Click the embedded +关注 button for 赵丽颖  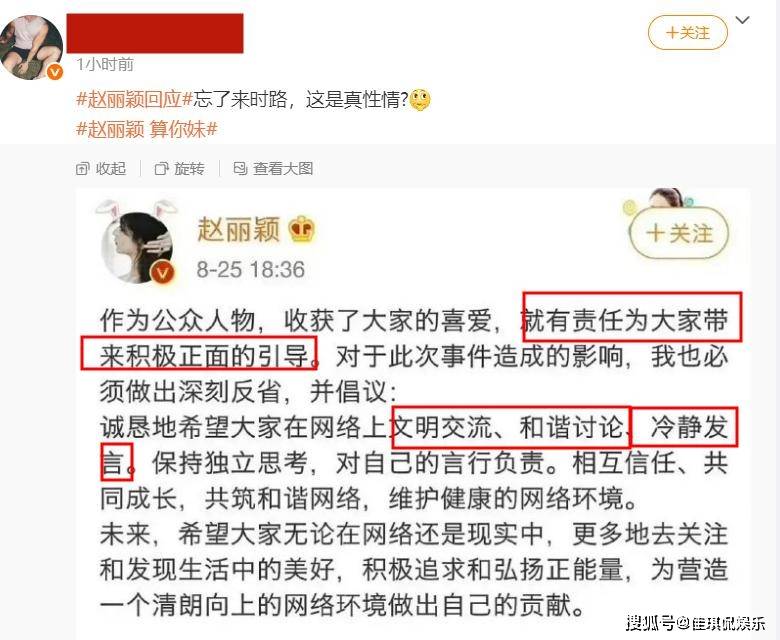tap(679, 233)
